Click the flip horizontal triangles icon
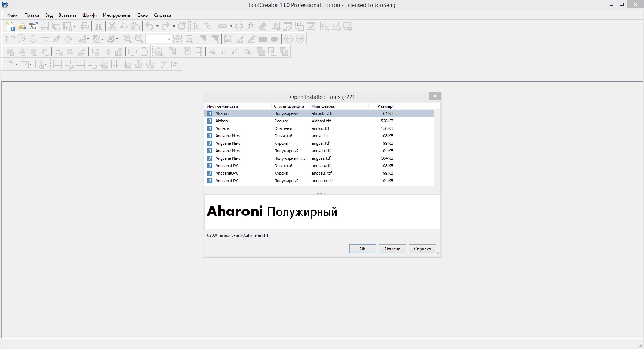 (x=224, y=52)
